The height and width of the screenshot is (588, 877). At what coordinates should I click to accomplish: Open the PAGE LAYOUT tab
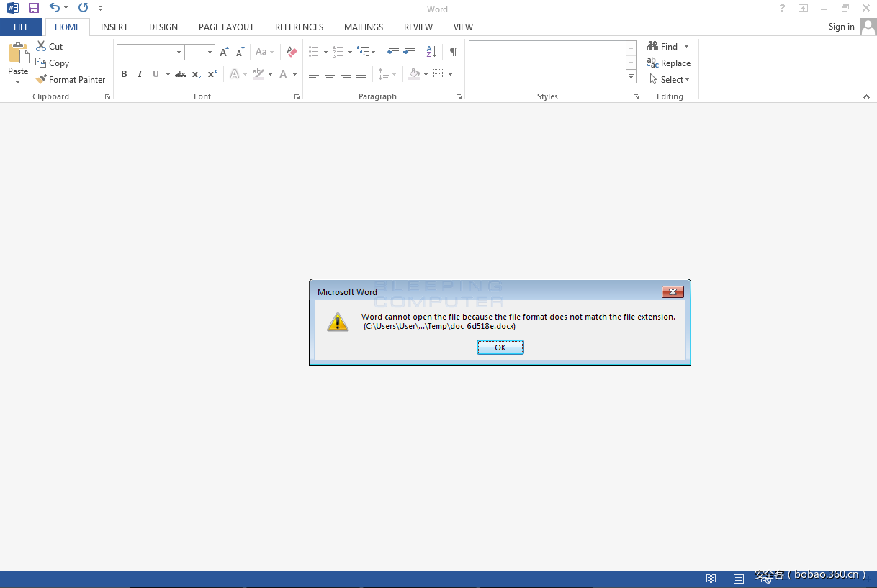(226, 27)
